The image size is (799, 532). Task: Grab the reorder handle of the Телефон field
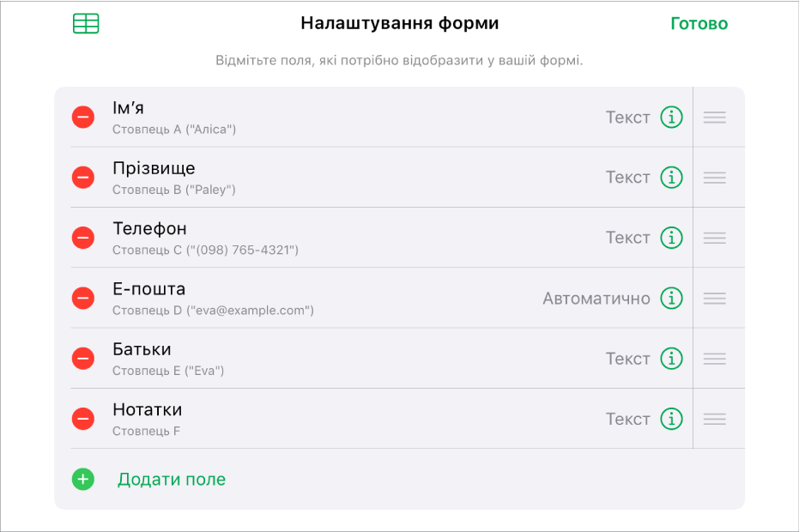[x=715, y=238]
